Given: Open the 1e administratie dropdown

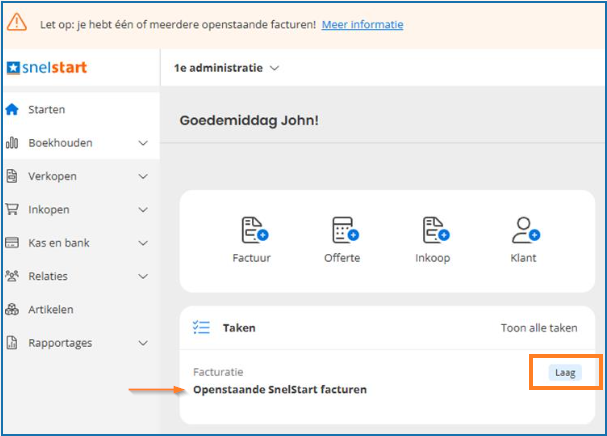Looking at the screenshot, I should [x=228, y=68].
